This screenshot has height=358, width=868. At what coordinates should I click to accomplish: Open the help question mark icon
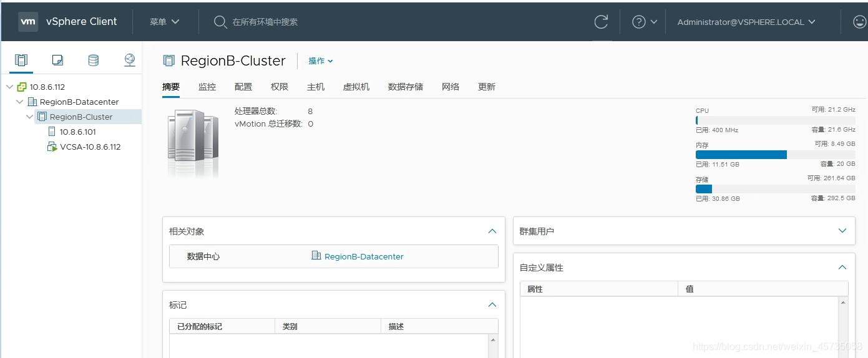[x=638, y=22]
